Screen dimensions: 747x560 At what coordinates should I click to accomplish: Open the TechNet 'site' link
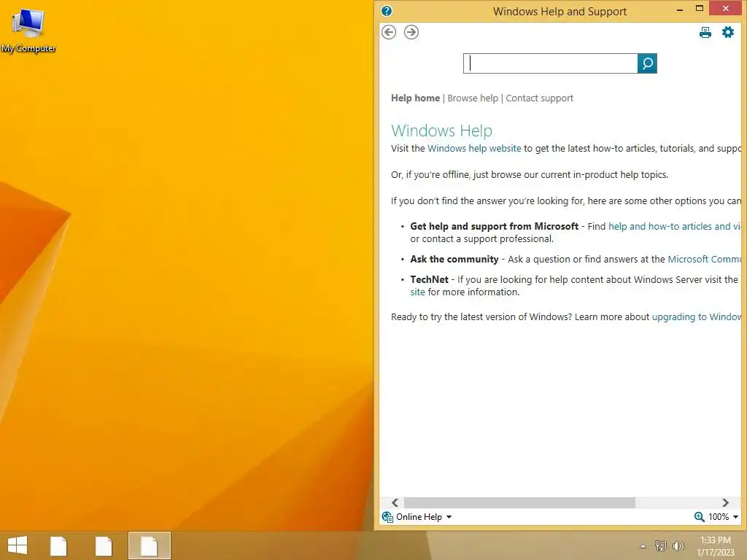tap(417, 292)
